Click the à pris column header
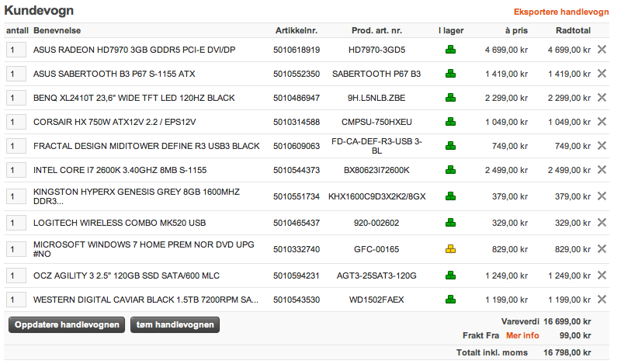The height and width of the screenshot is (364, 621). tap(516, 30)
